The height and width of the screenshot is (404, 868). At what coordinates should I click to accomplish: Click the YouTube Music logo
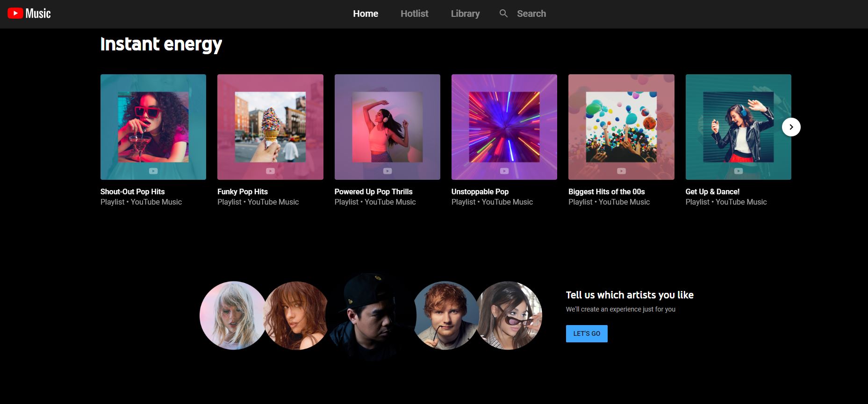[29, 14]
